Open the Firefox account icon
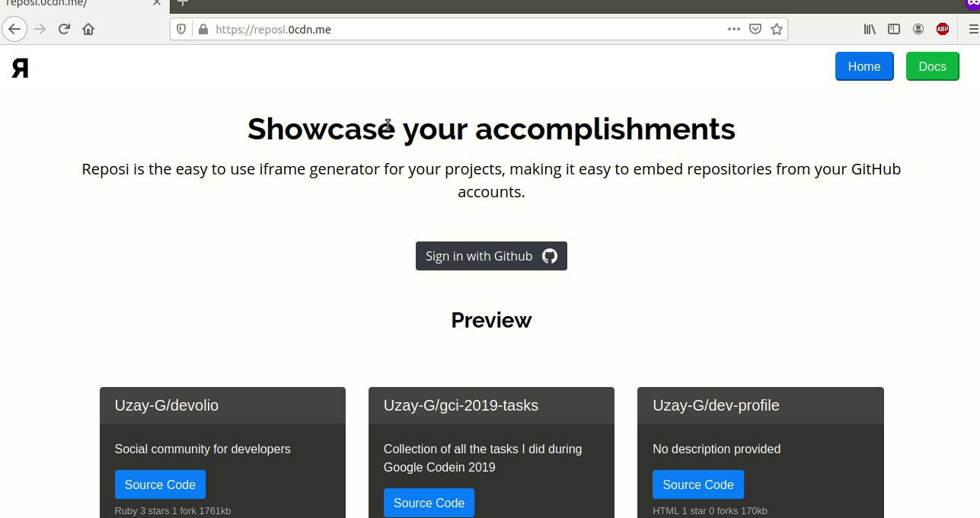980x518 pixels. click(918, 30)
